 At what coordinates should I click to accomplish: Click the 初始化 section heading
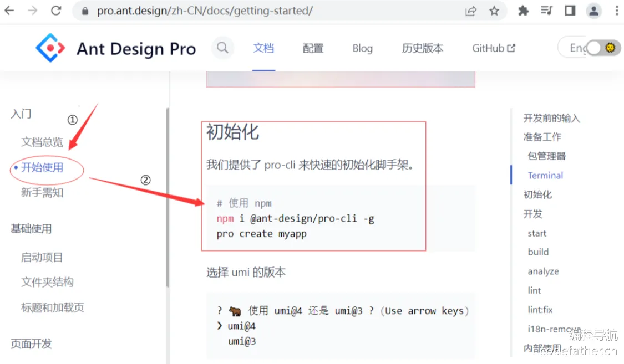232,132
